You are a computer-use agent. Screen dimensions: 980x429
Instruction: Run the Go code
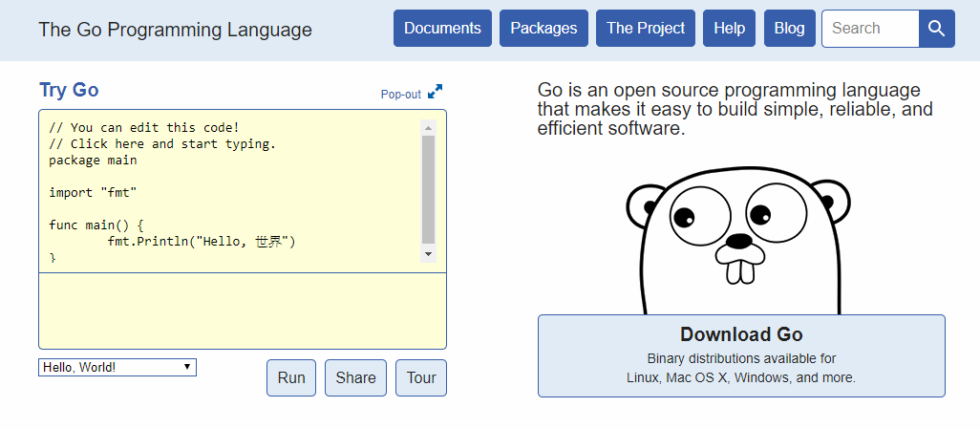coord(291,377)
